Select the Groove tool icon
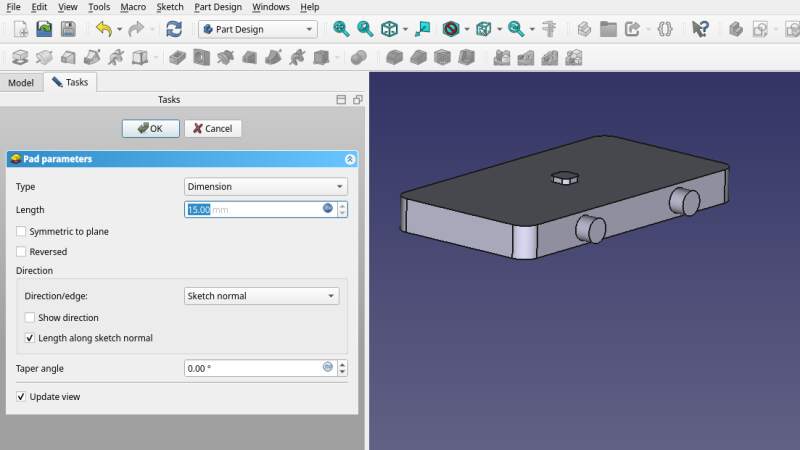This screenshot has height=450, width=800. 226,57
